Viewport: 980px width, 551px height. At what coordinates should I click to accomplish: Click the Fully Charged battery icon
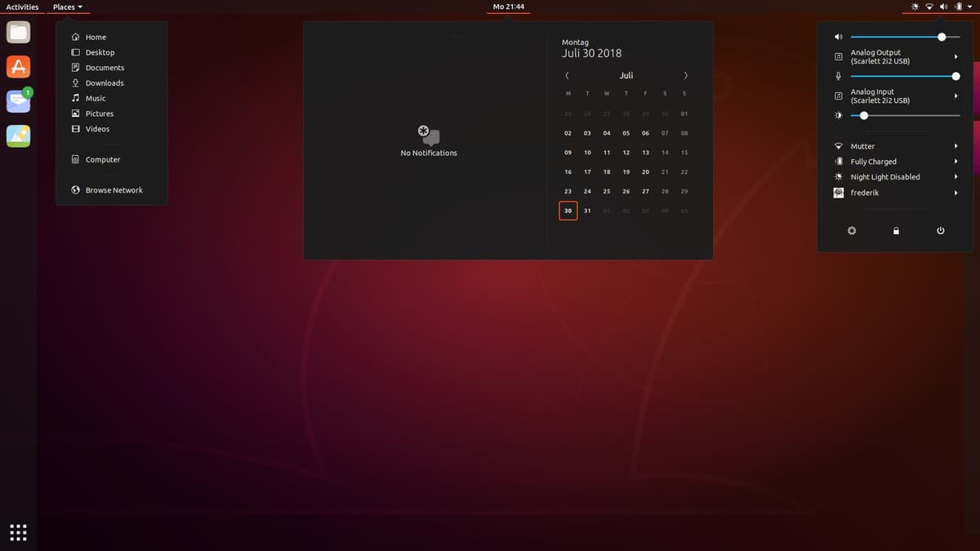point(838,162)
